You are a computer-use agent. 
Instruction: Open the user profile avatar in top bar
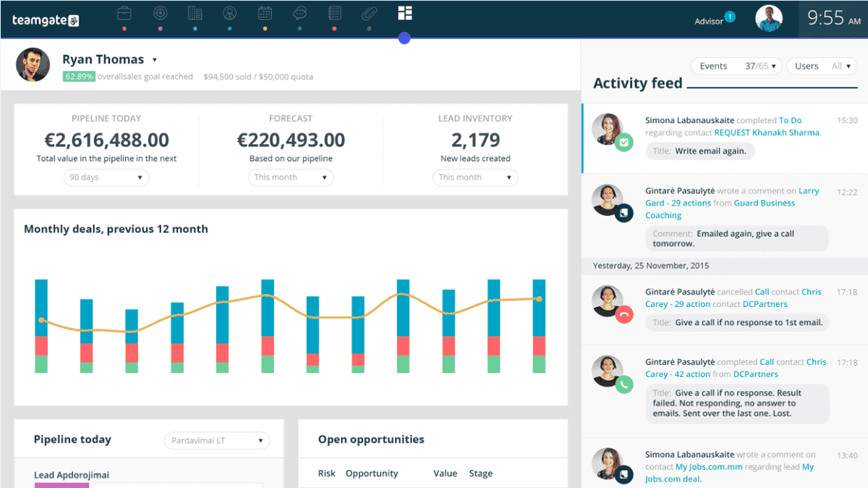[x=769, y=19]
